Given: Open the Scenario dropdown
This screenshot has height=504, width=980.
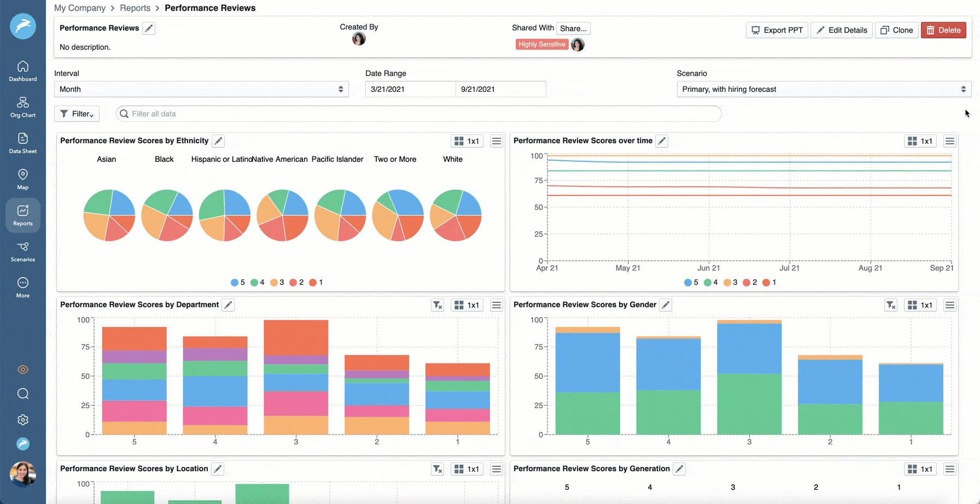Looking at the screenshot, I should point(823,89).
